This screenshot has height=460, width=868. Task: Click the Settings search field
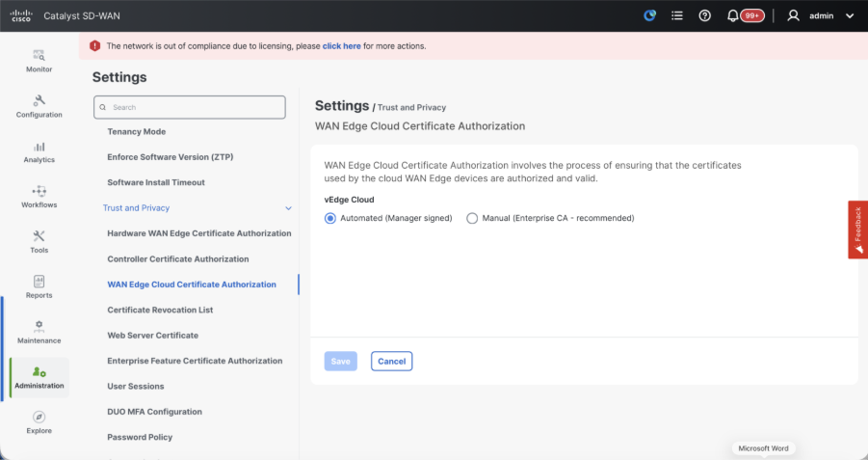coord(190,107)
